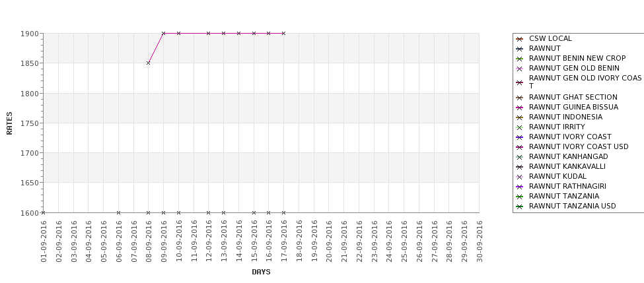This screenshot has height=283, width=644.
Task: Select the RAWNUT KANKAVALLI legend entry
Action: [567, 166]
